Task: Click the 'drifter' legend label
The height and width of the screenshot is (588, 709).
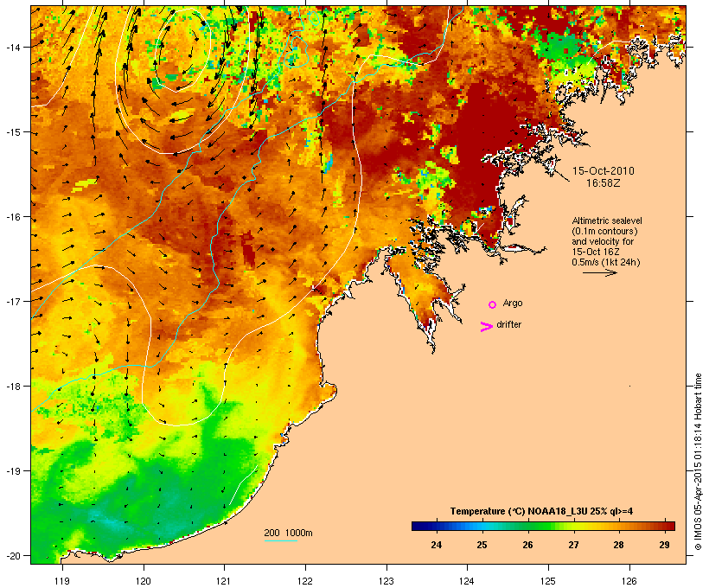Action: (509, 324)
